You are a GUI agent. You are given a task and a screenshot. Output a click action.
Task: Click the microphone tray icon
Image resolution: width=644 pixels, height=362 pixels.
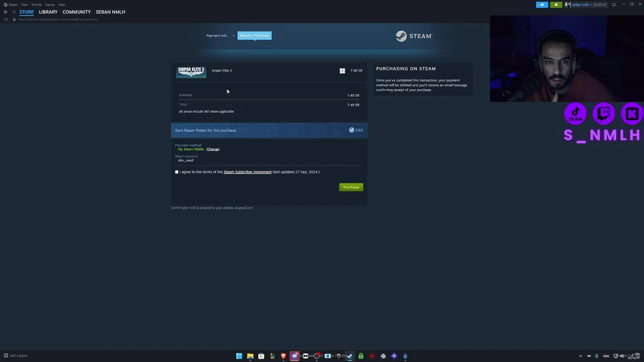(x=597, y=356)
